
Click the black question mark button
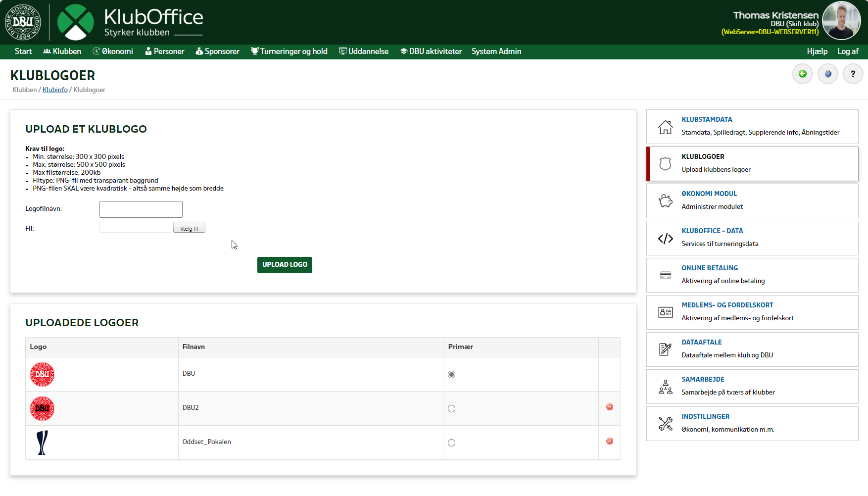coord(853,74)
